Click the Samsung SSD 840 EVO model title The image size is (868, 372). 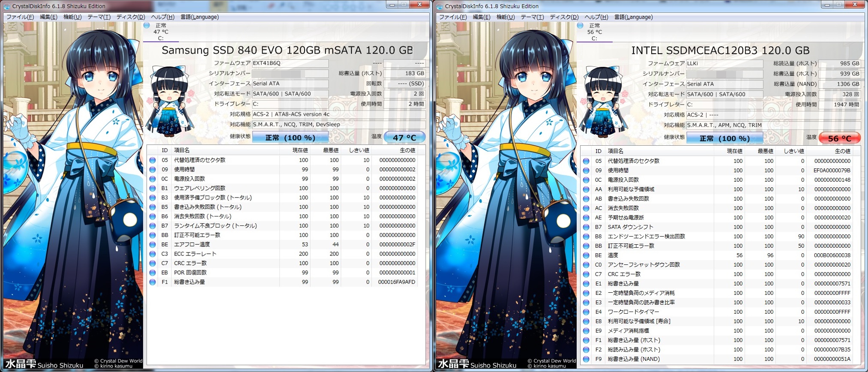(287, 50)
